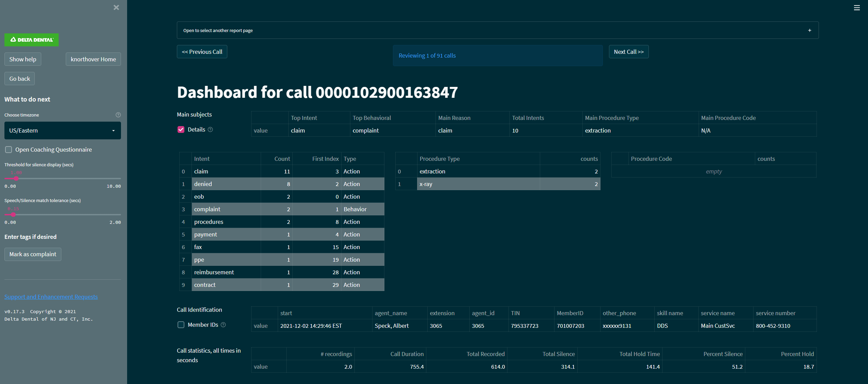Open Support and Enhancement Requests link
Image resolution: width=868 pixels, height=384 pixels.
(x=51, y=297)
